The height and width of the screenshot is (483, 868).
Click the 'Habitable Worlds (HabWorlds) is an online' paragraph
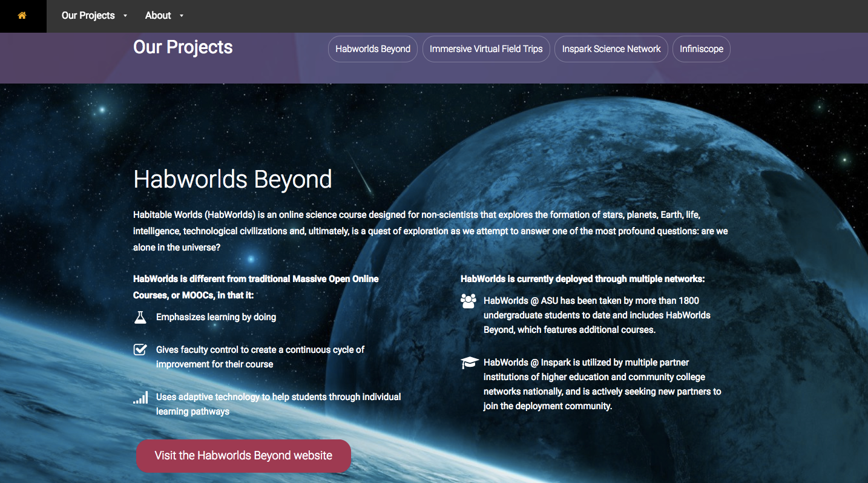pyautogui.click(x=430, y=231)
